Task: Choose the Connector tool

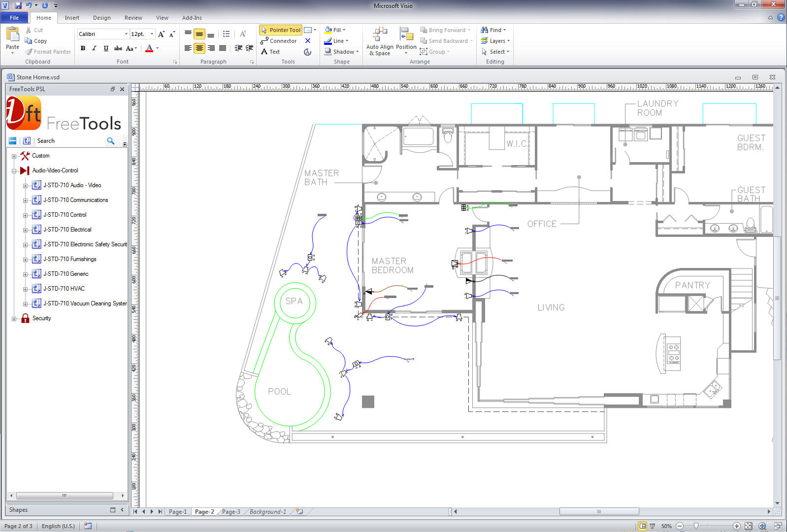Action: pos(279,41)
